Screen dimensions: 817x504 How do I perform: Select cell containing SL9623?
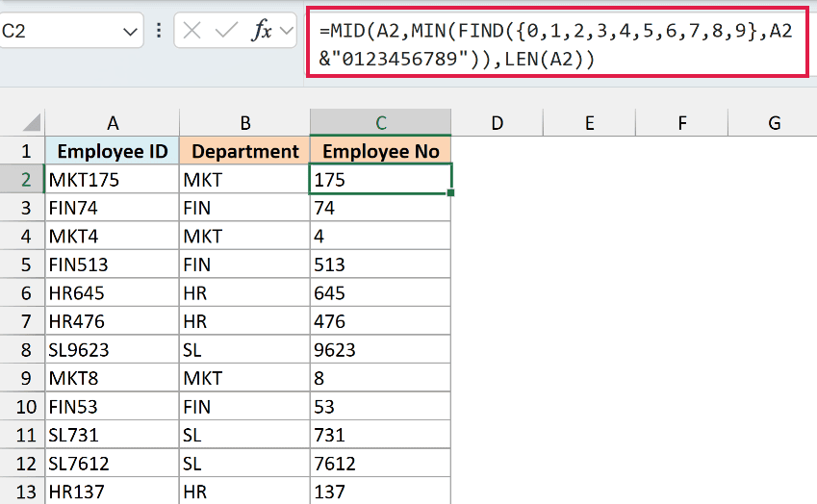(112, 350)
